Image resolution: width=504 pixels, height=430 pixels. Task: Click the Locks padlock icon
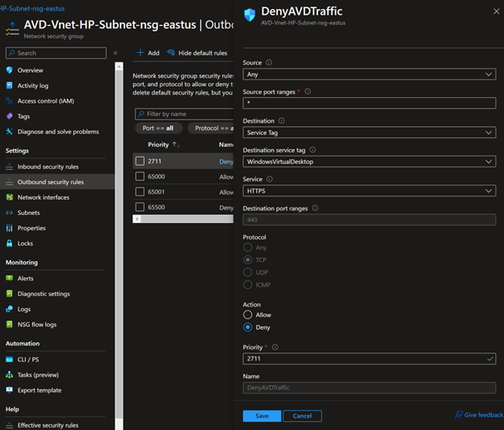click(x=10, y=243)
